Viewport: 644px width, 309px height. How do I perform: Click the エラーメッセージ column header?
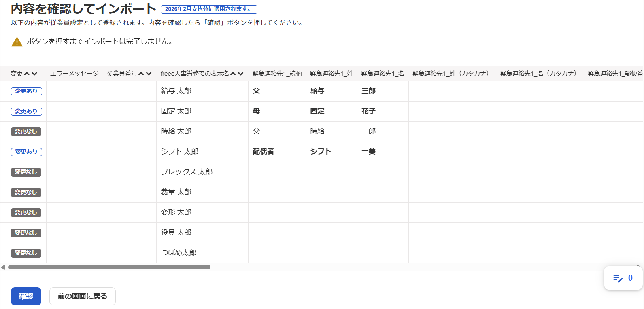[x=74, y=74]
